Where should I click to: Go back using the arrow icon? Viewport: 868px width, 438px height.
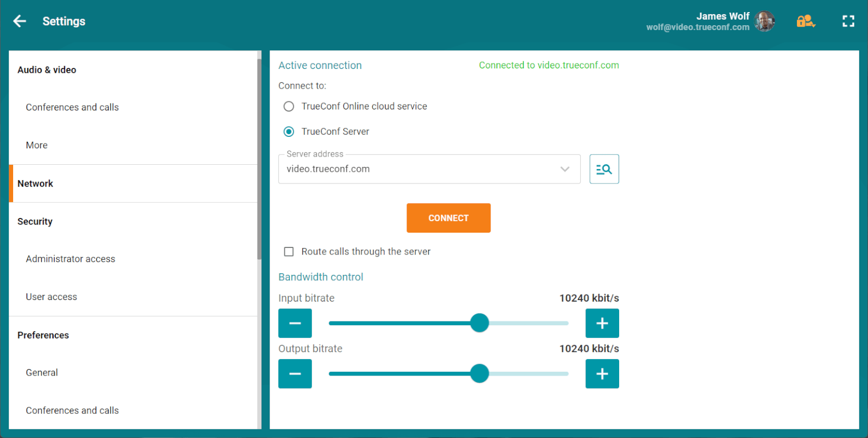pyautogui.click(x=20, y=21)
